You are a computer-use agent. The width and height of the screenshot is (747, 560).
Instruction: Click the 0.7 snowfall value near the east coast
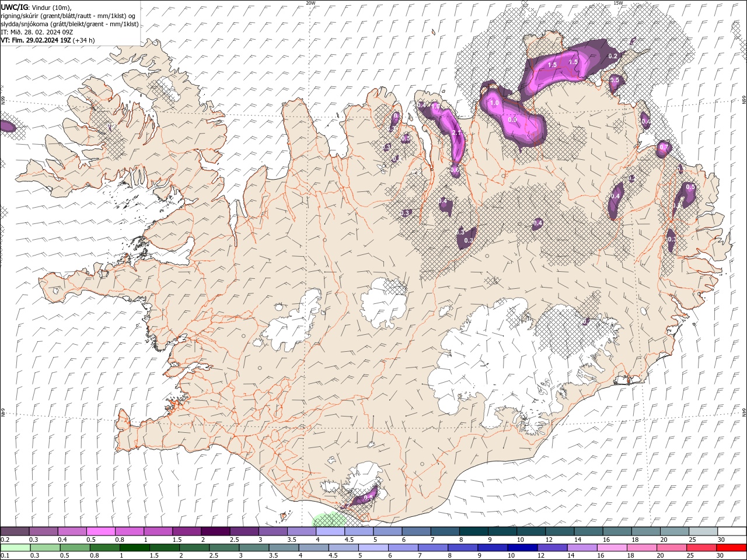click(663, 148)
